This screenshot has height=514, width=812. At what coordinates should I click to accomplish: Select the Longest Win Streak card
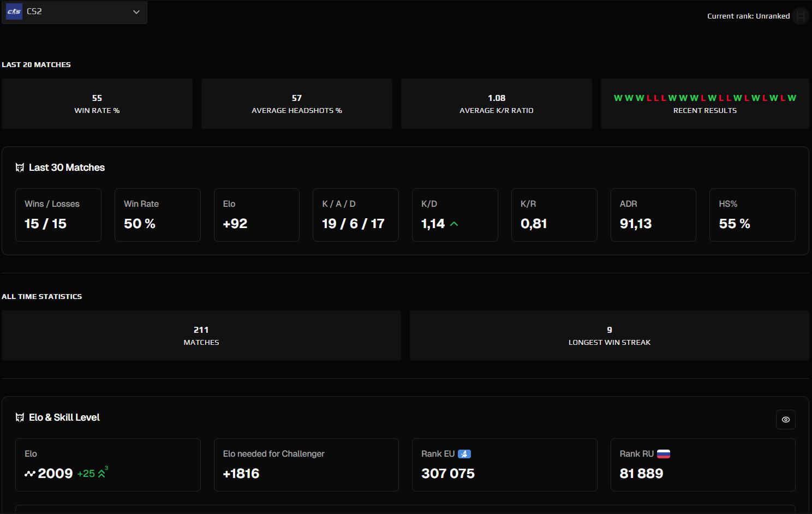609,335
